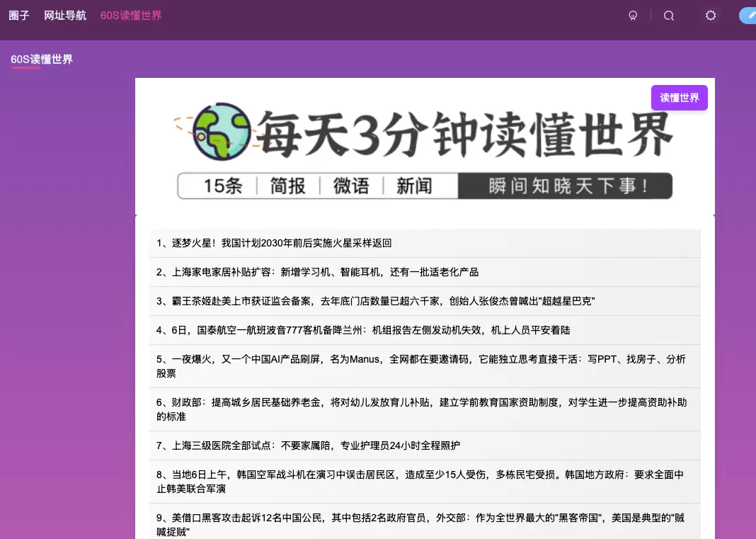Viewport: 756px width, 539px height.
Task: Click the globe logo in the banner
Action: [x=220, y=131]
